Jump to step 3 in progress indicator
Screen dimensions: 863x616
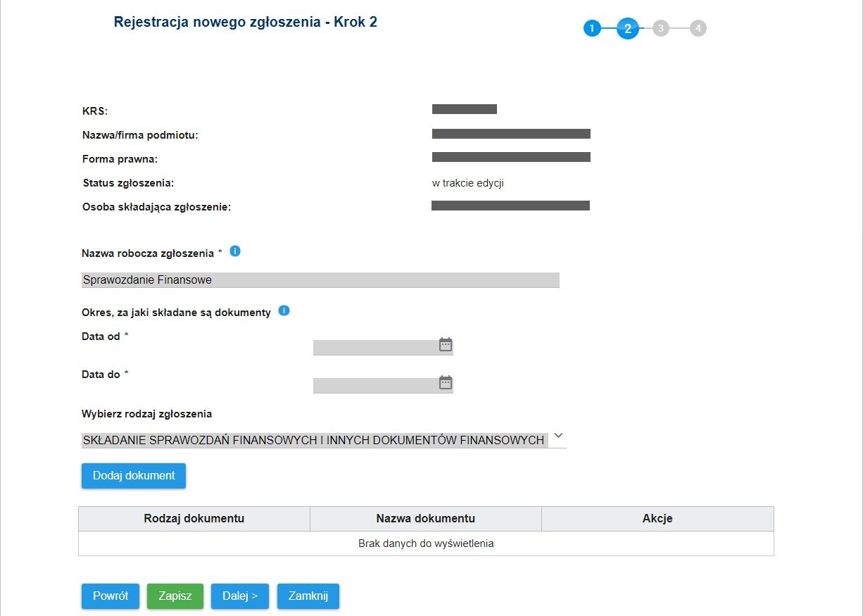660,29
